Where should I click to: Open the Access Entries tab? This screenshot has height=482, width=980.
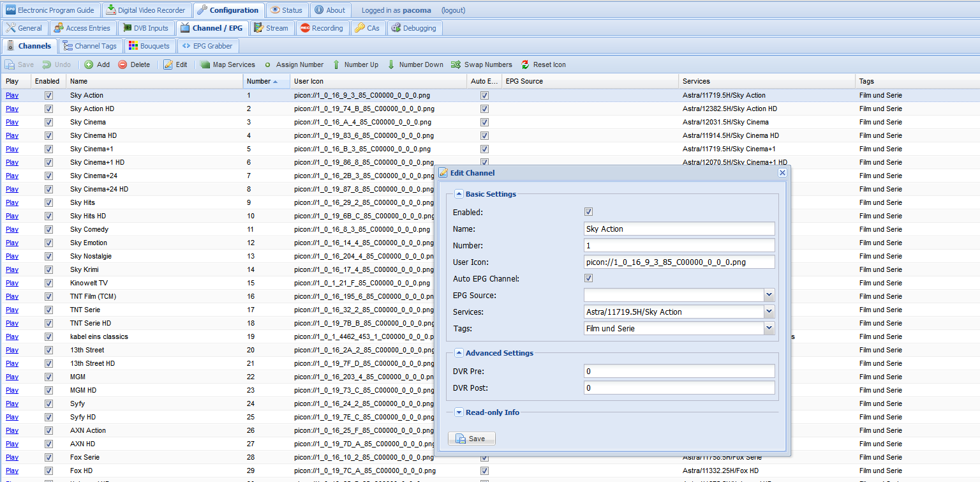click(82, 28)
